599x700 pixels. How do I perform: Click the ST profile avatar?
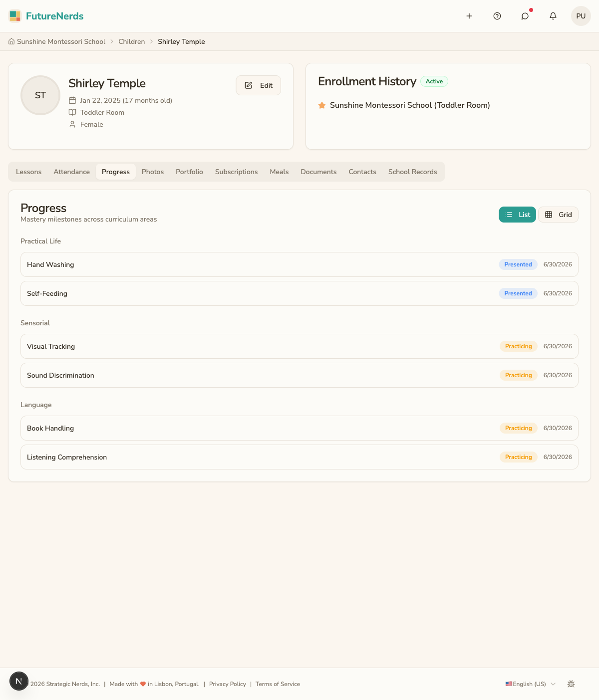(40, 95)
